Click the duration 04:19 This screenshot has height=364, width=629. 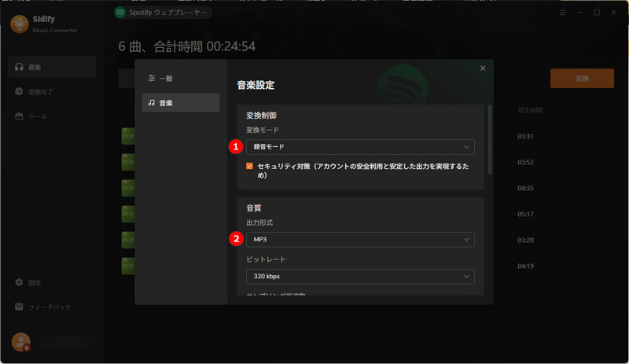(x=525, y=266)
